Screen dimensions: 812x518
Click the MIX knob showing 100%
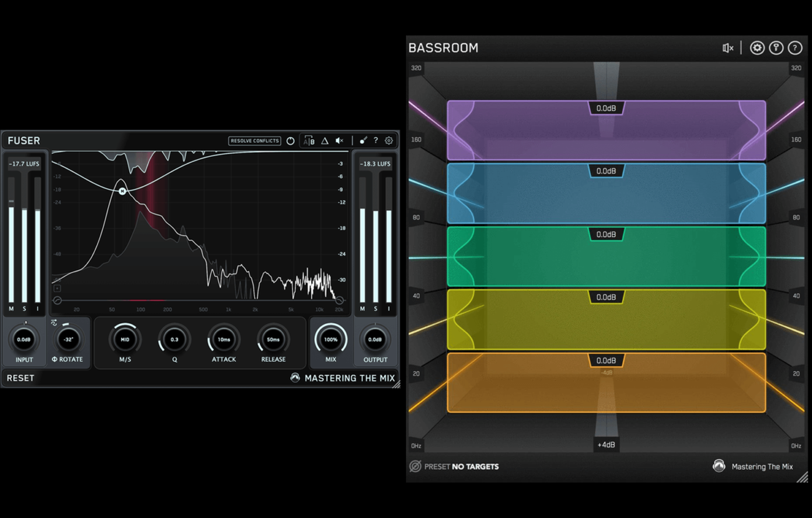(x=331, y=340)
